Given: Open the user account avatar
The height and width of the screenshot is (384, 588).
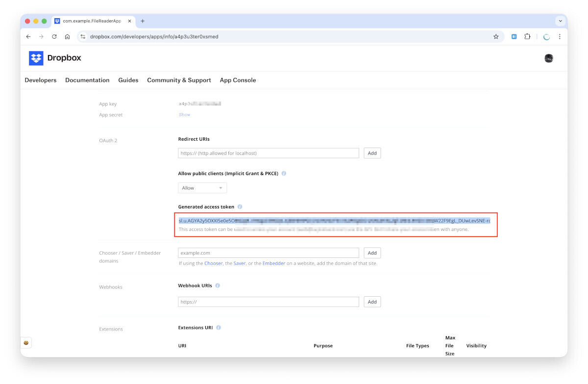Looking at the screenshot, I should tap(549, 58).
